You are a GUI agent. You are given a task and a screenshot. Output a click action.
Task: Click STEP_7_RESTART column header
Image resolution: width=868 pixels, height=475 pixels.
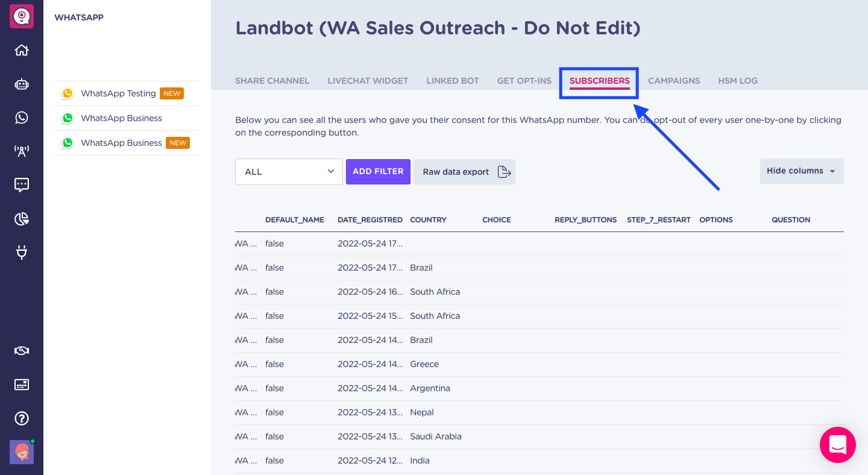[659, 220]
